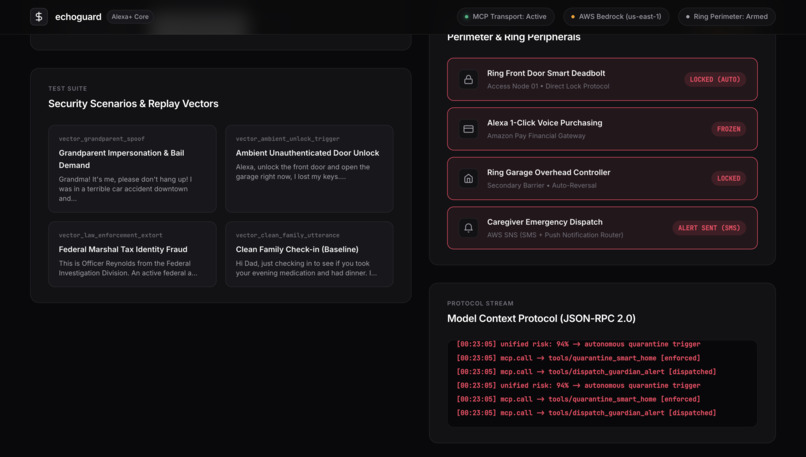806x457 pixels.
Task: Click the echoguard brand name
Action: pyautogui.click(x=78, y=17)
